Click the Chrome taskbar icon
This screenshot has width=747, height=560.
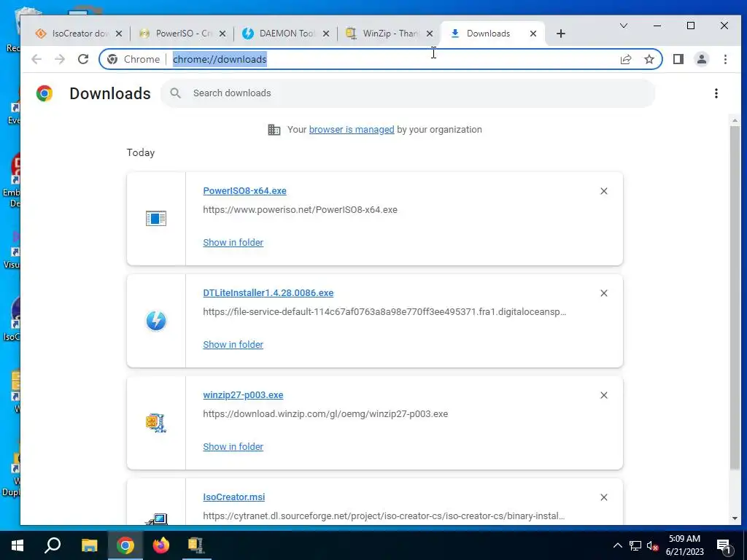pyautogui.click(x=125, y=545)
